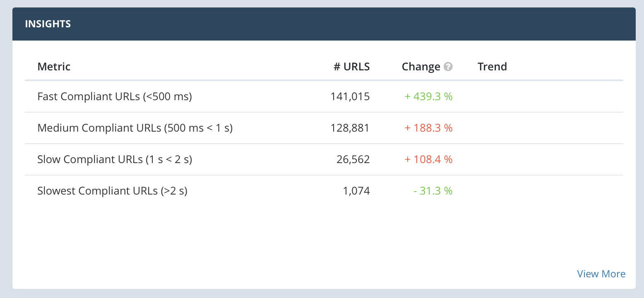Open the View More link

[601, 274]
